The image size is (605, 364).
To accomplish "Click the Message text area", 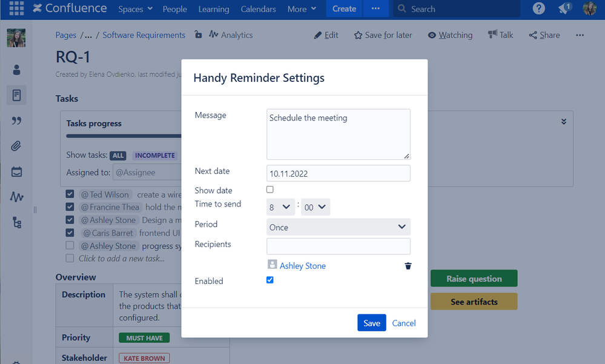I will coord(339,134).
